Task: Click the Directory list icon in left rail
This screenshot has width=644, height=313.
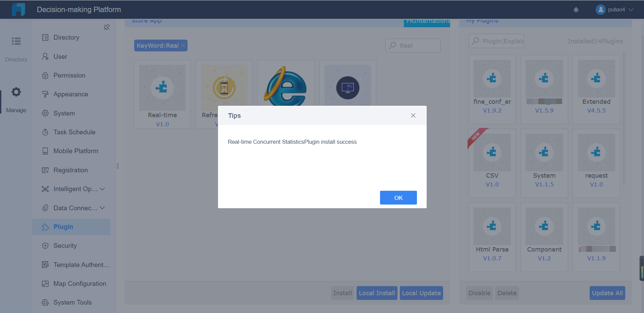Action: coord(16,41)
